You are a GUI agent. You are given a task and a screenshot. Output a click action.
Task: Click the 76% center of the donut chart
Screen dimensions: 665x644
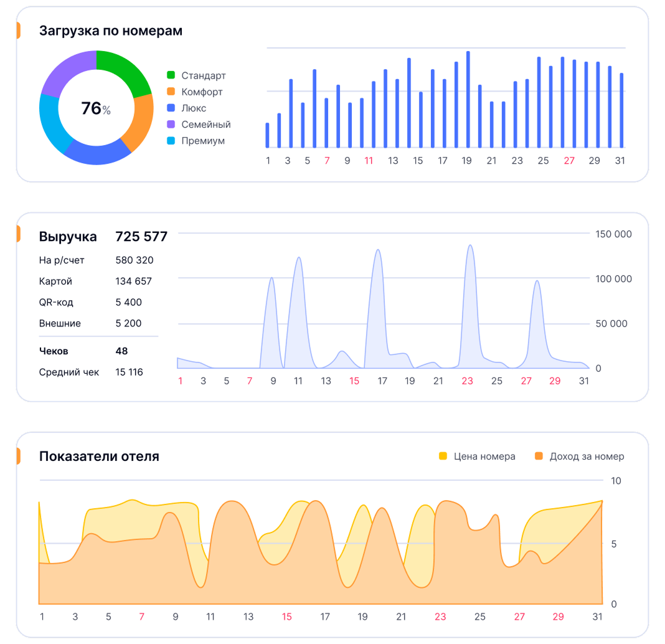[96, 108]
